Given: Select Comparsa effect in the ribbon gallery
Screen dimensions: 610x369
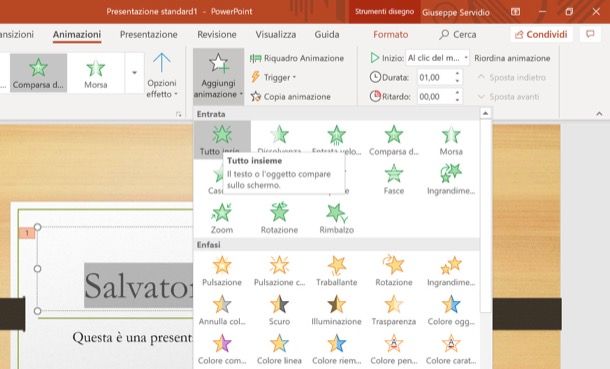Looking at the screenshot, I should coord(38,73).
